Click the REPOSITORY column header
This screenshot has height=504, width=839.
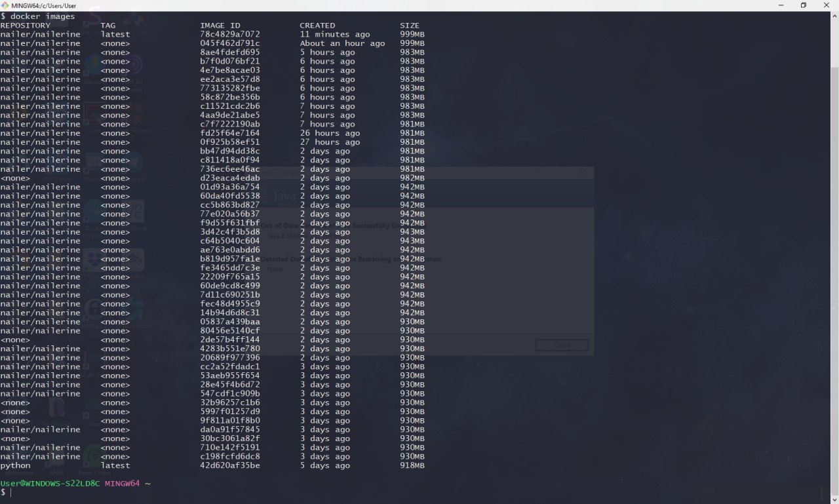point(25,26)
